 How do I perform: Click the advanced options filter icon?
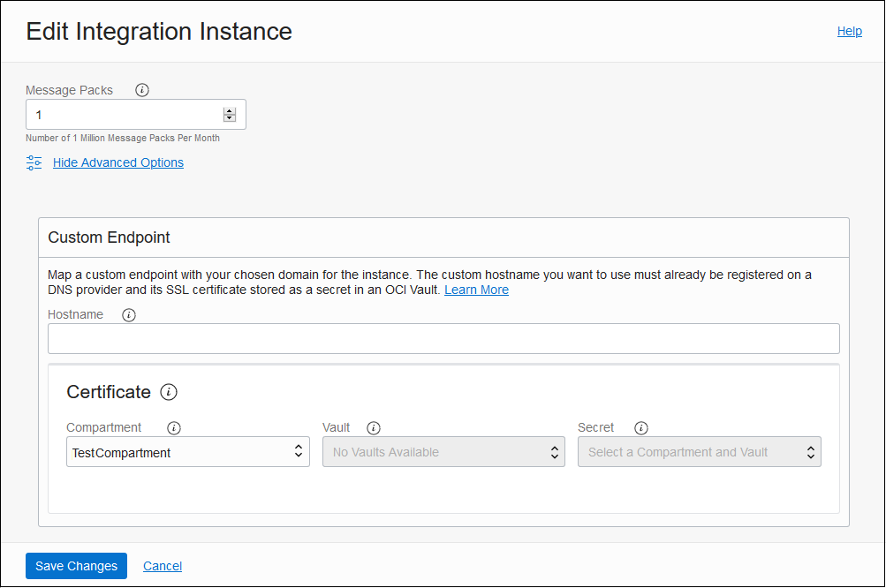coord(34,162)
